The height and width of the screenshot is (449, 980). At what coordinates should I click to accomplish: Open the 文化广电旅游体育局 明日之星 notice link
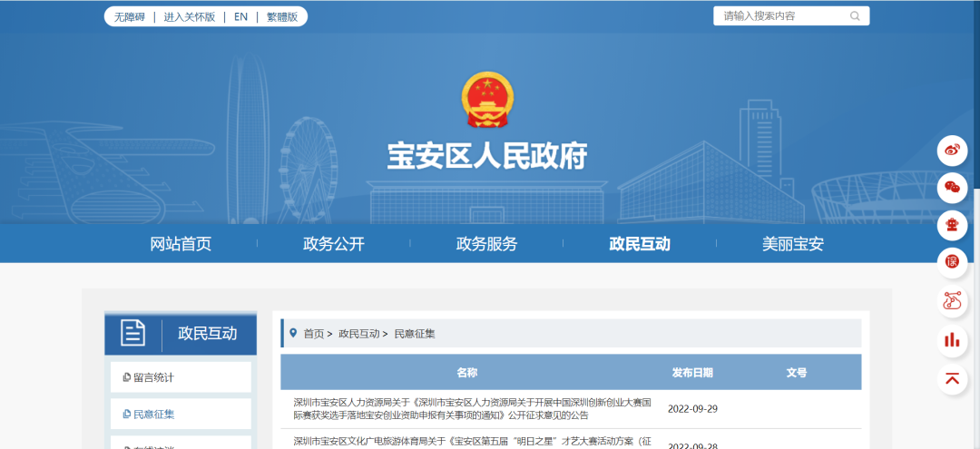(473, 442)
